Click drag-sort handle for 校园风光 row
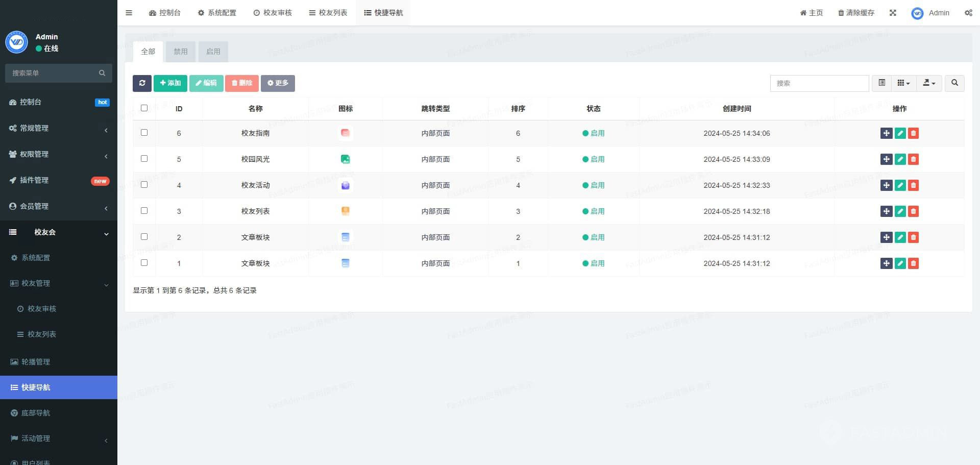Viewport: 980px width, 465px height. (x=887, y=159)
